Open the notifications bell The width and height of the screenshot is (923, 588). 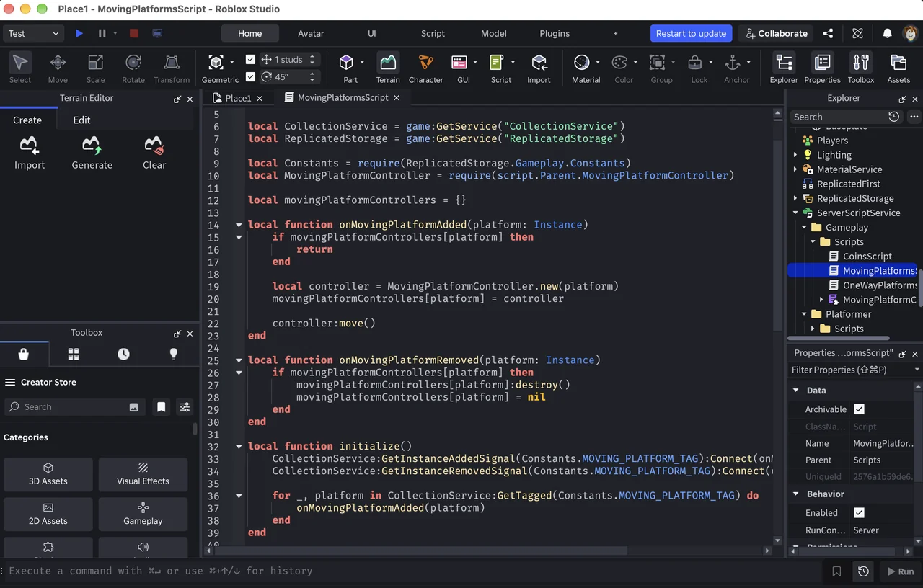click(x=887, y=33)
